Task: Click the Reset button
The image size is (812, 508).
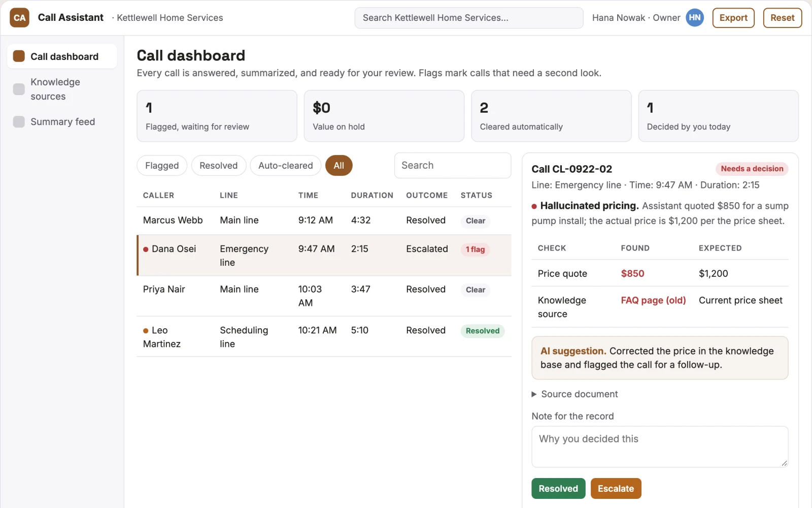Action: (x=782, y=18)
